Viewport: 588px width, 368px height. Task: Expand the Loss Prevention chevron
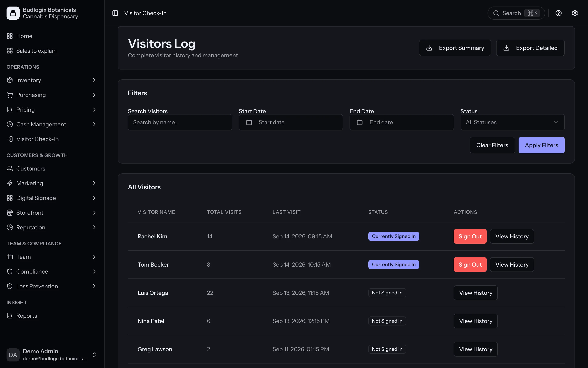[x=94, y=286]
